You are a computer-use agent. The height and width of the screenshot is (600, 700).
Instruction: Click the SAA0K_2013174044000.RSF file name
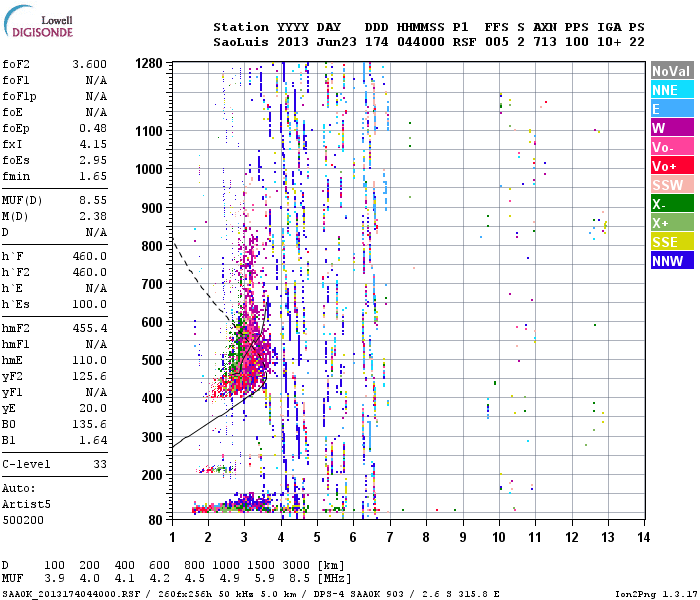pos(71,594)
